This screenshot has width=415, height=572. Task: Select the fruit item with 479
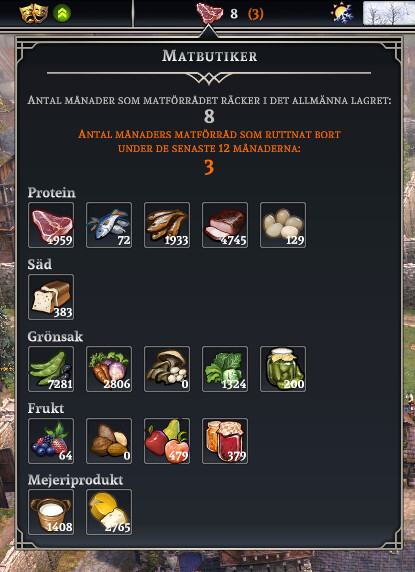[167, 441]
